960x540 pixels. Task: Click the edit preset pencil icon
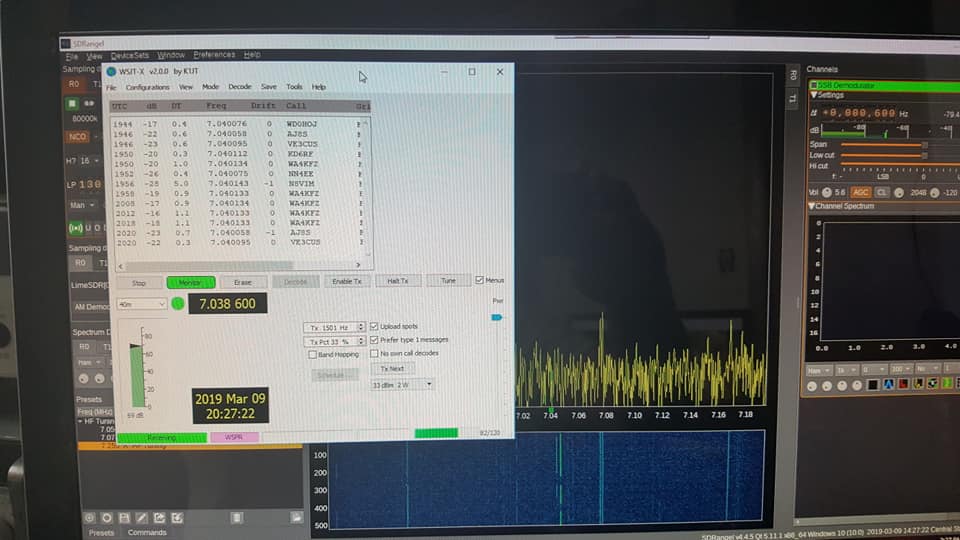141,518
